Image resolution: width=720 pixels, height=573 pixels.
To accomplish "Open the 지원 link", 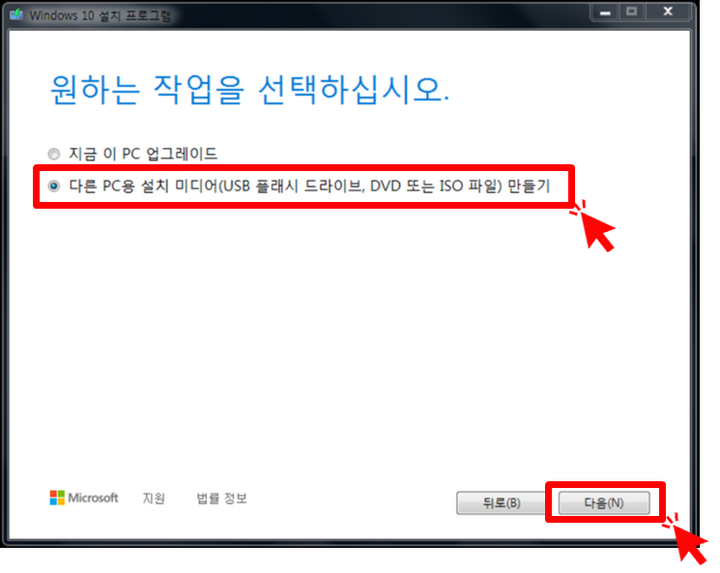I will [x=153, y=498].
